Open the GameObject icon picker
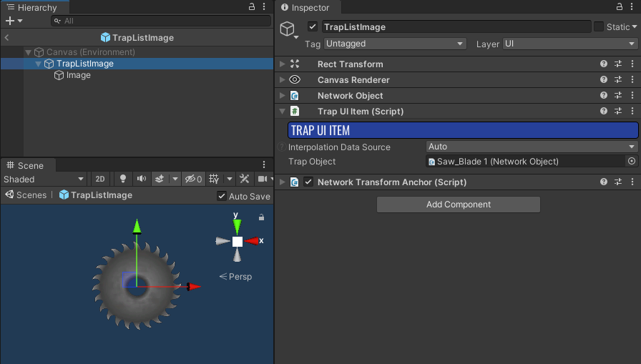This screenshot has height=364, width=641. coord(288,30)
